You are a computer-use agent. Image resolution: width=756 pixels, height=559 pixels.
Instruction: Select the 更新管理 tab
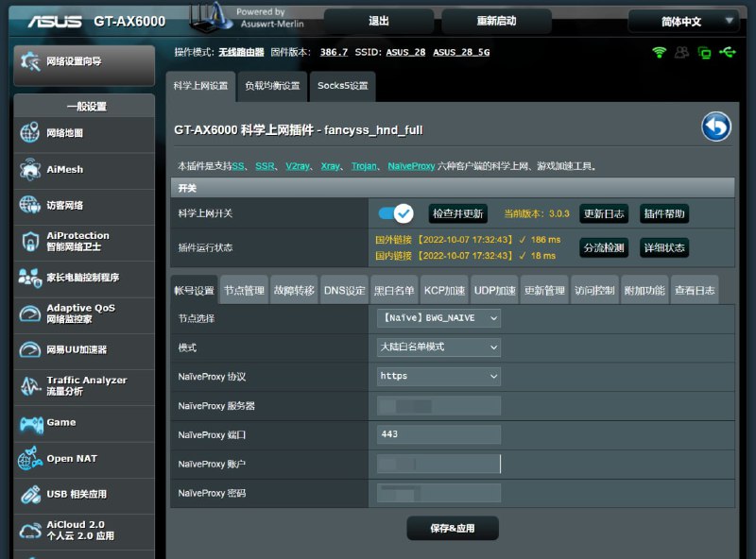point(545,290)
